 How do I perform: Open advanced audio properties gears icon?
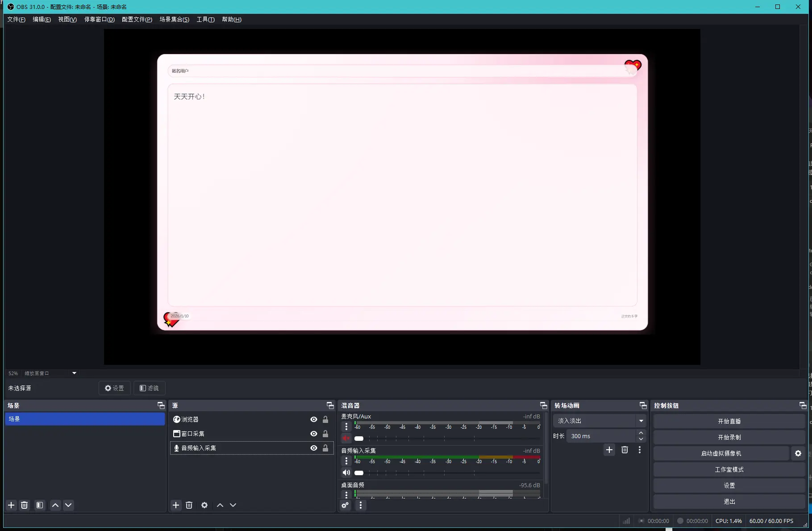point(345,505)
